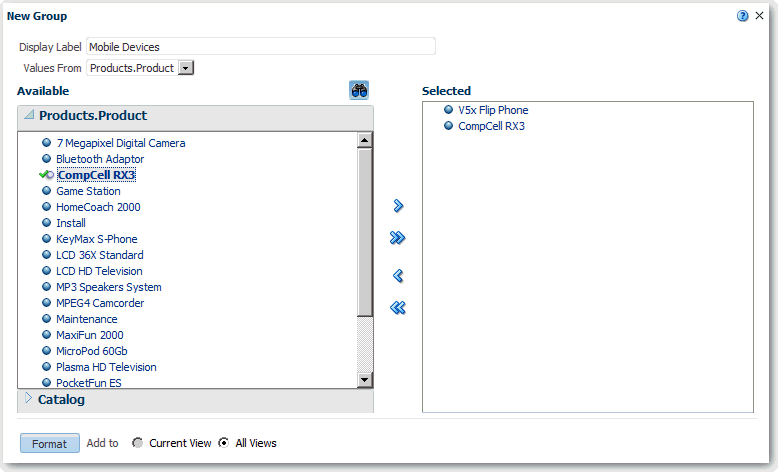This screenshot has width=778, height=472.
Task: Click the bullet icon beside LCD 36X Standard
Action: [47, 255]
